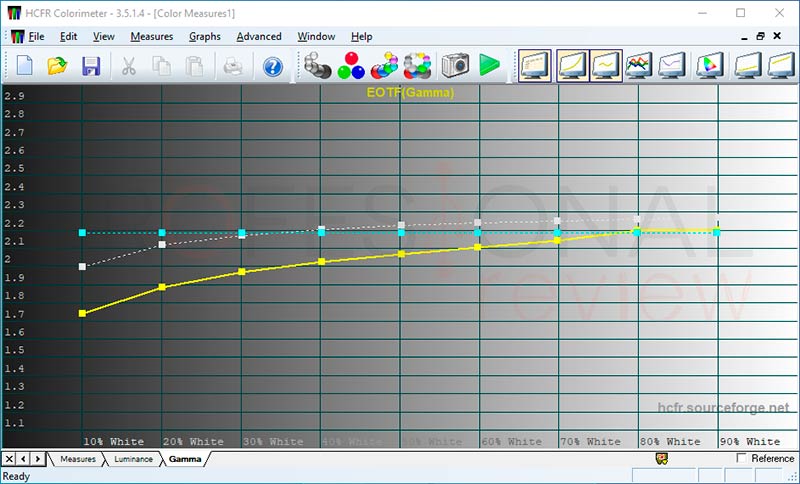
Task: Start continuous measures with green play arrow
Action: (489, 65)
